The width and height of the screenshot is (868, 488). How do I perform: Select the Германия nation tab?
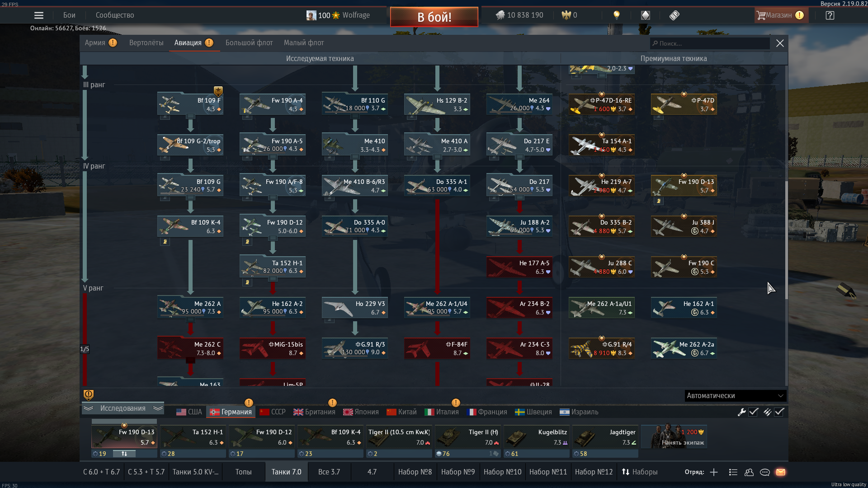pyautogui.click(x=231, y=412)
